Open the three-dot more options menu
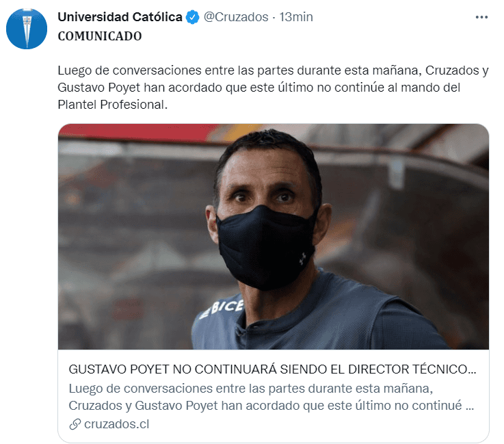504x444 pixels. 481,17
